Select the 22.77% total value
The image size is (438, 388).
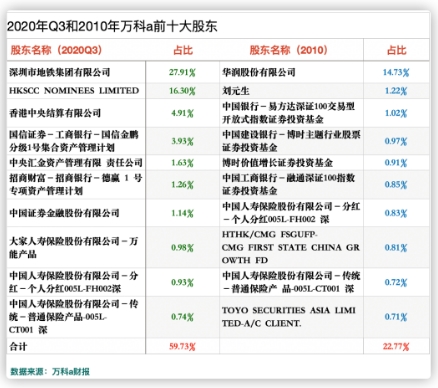(396, 346)
